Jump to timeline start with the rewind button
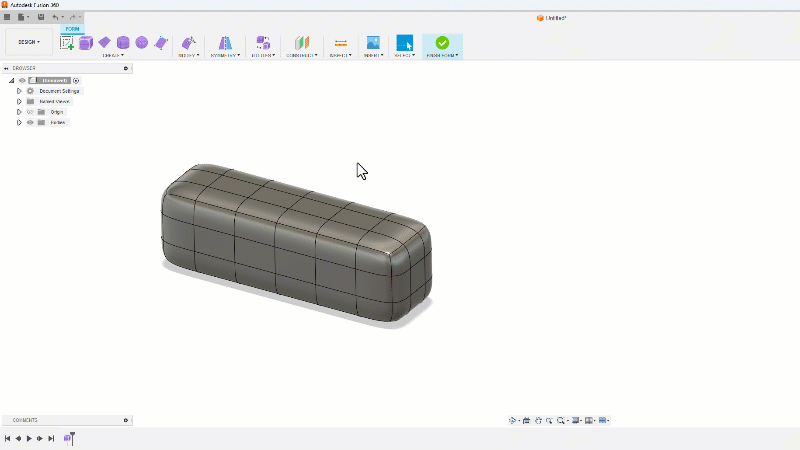 (8, 438)
